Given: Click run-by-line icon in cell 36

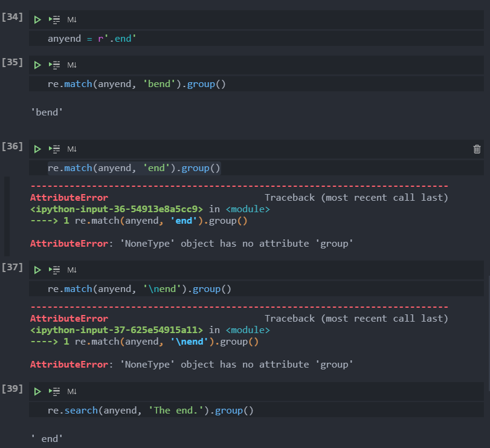Looking at the screenshot, I should [54, 149].
